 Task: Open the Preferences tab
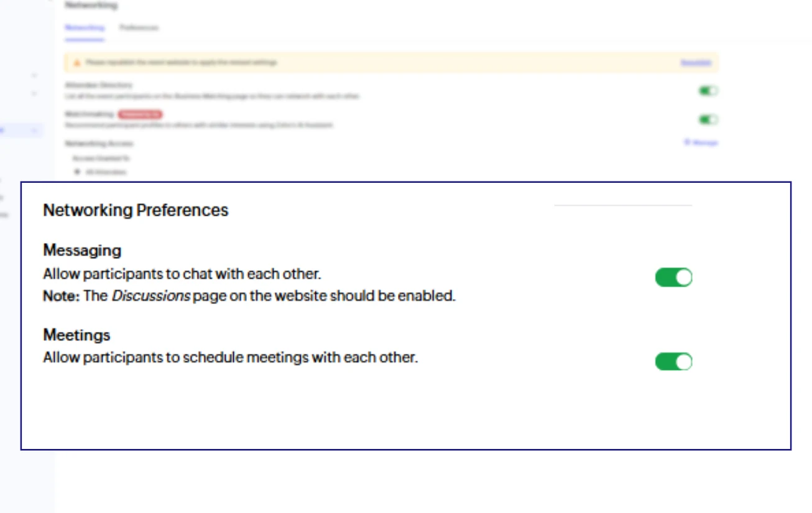click(139, 28)
